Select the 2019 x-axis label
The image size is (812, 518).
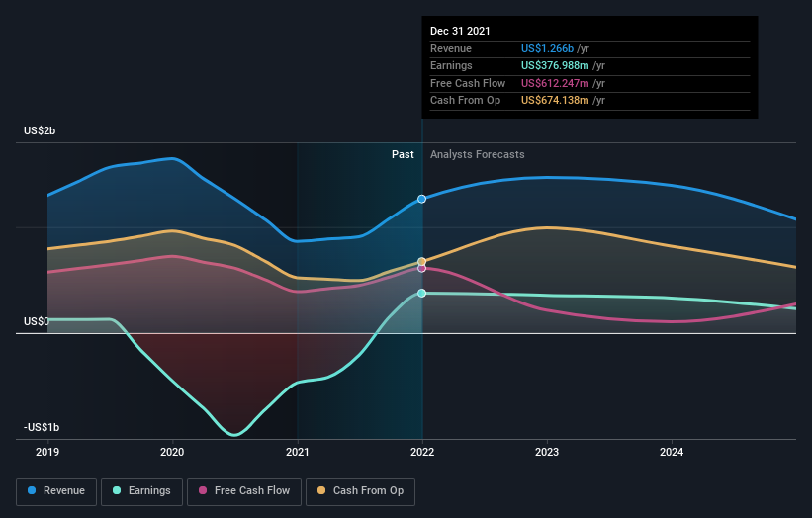pyautogui.click(x=47, y=452)
